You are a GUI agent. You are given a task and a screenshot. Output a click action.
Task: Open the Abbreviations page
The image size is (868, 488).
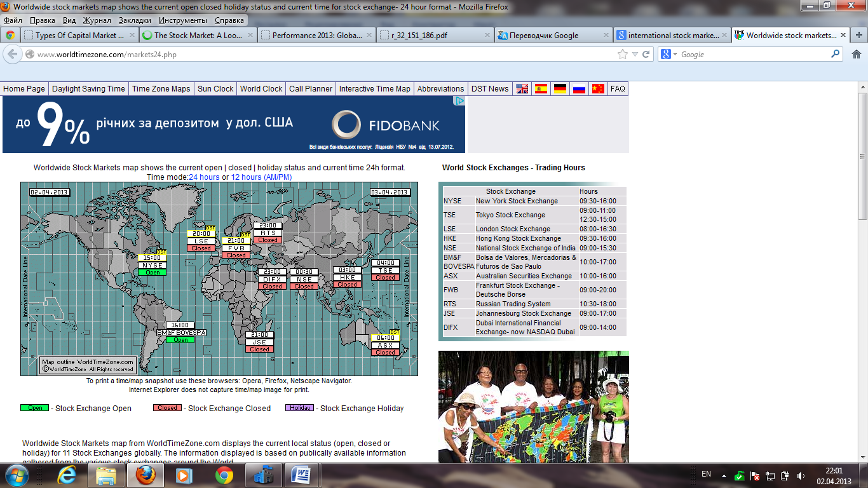pyautogui.click(x=441, y=89)
